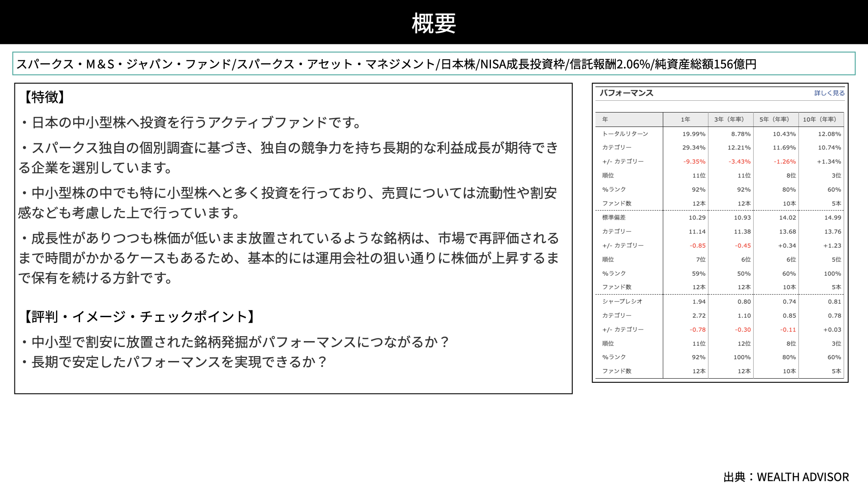Select the トータルリターン row label

click(625, 134)
